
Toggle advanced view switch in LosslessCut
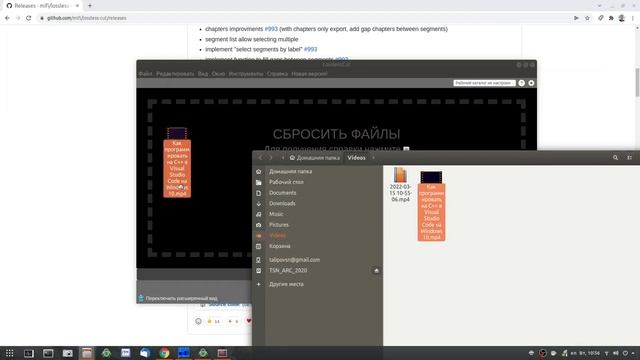point(141,298)
